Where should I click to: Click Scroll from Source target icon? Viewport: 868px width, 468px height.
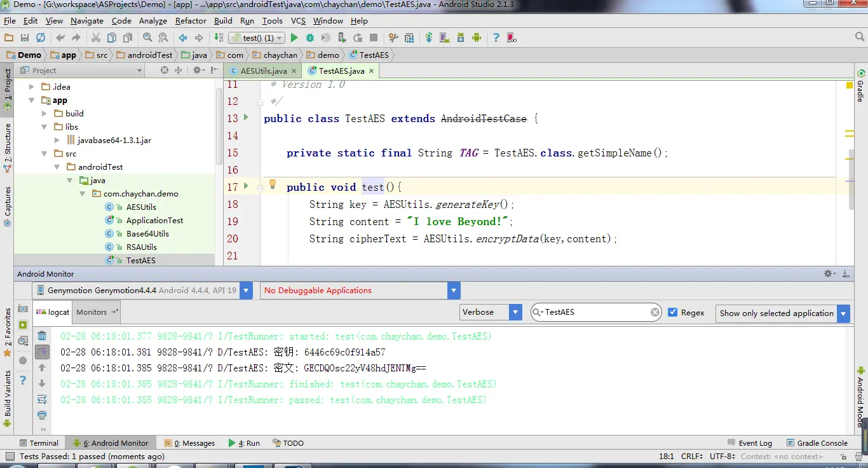pos(165,70)
